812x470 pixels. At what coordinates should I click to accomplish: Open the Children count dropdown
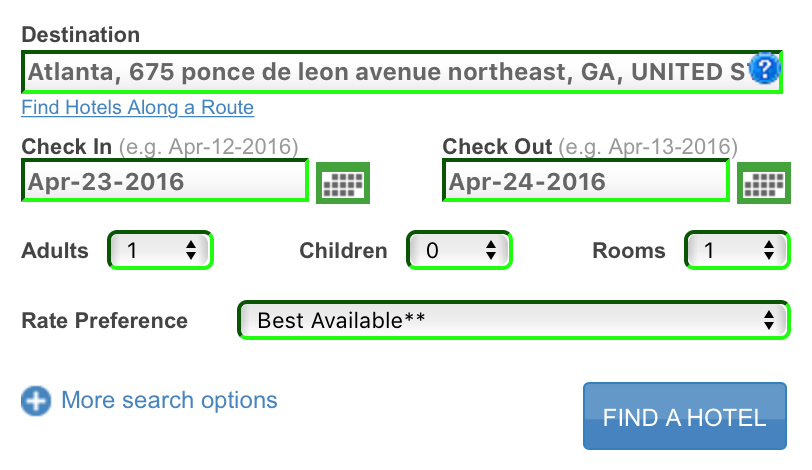tap(459, 251)
